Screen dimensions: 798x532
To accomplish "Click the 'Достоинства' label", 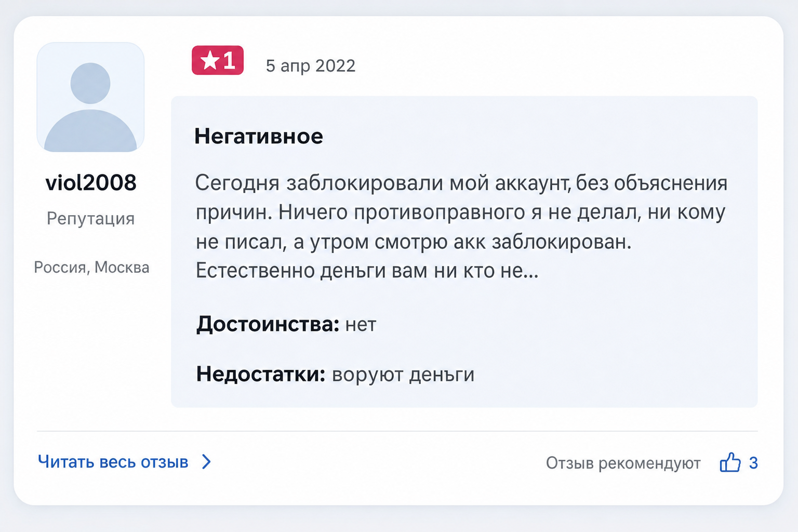I will pos(268,324).
